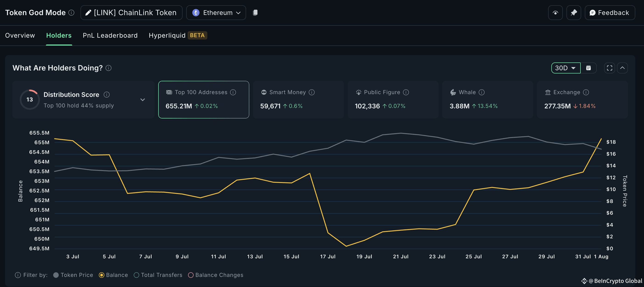Viewport: 644px width, 287px height.
Task: Click the eye watch icon in the header
Action: point(555,12)
